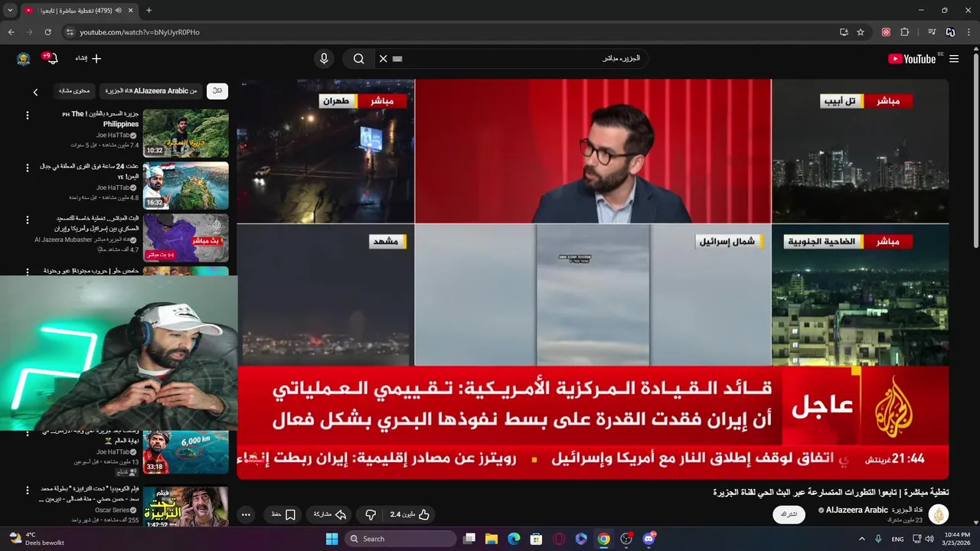Click the video title text below player

click(x=831, y=492)
